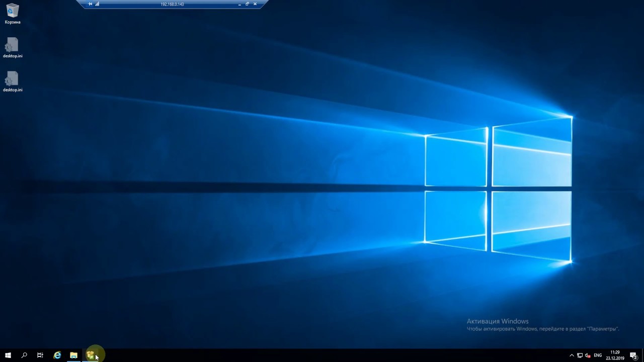Open Task View on the taskbar
Screen dimensions: 644x362
pos(40,355)
